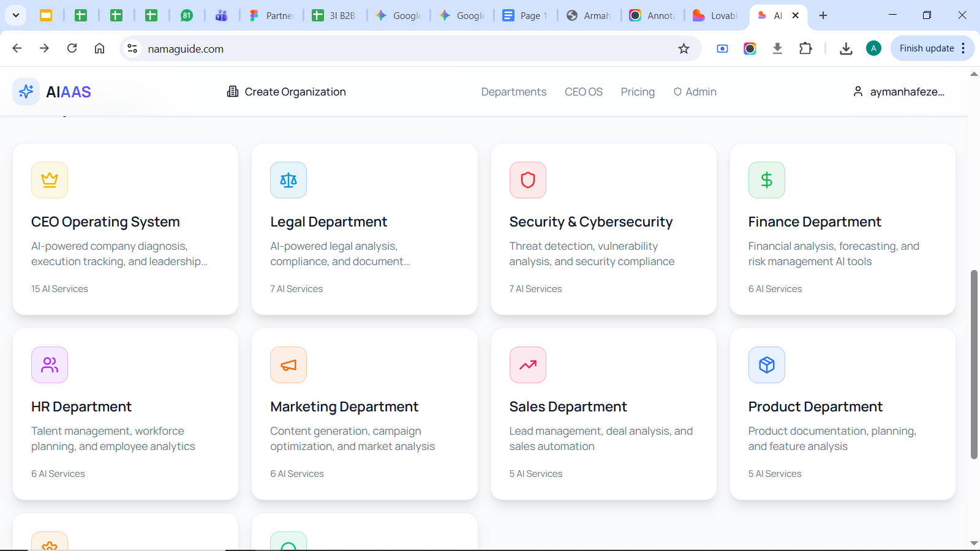The image size is (980, 551).
Task: Click the AIAAS sparkle logo
Action: pos(26,92)
